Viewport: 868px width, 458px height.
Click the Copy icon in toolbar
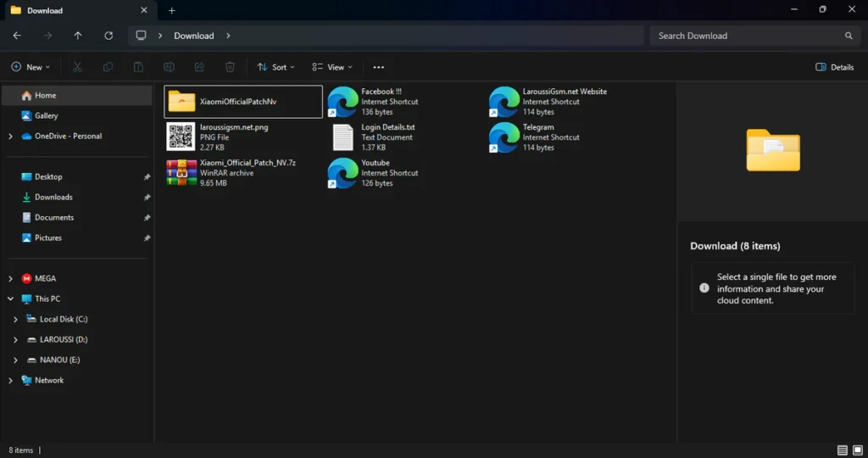108,67
